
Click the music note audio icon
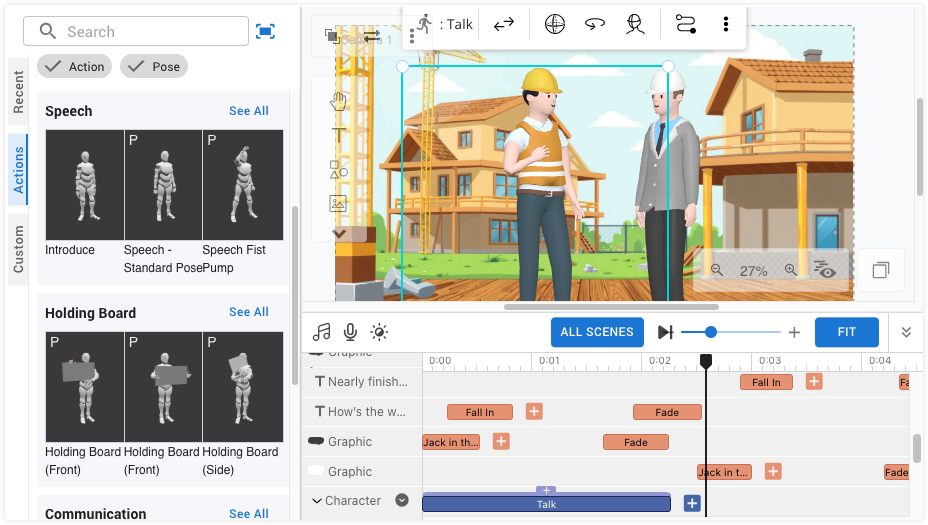coord(321,332)
